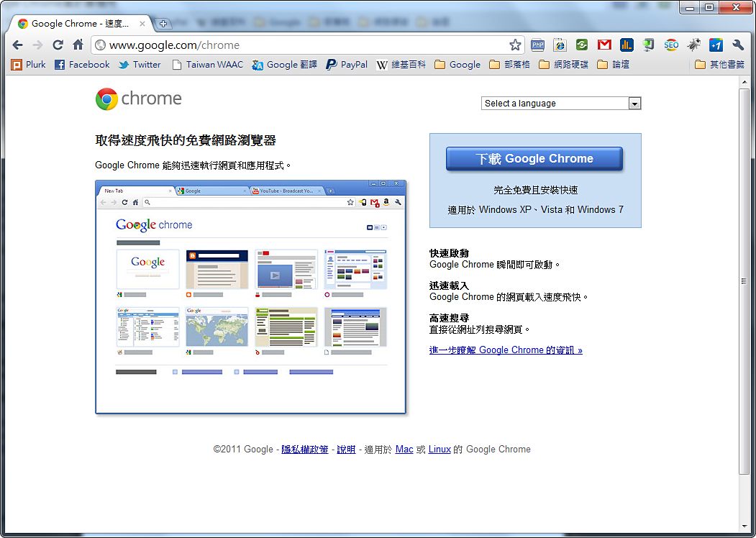This screenshot has width=756, height=538.
Task: Click the browser back arrow
Action: [x=17, y=45]
